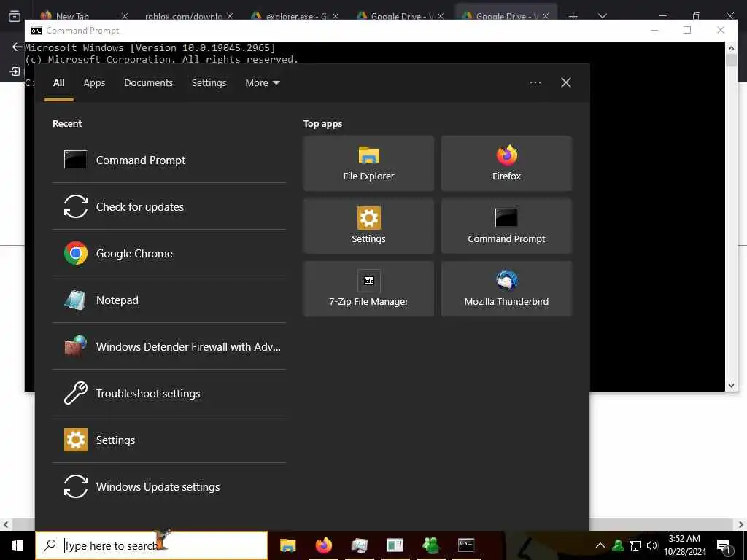This screenshot has height=560, width=747.
Task: Launch Google Chrome from the Recent list
Action: [x=169, y=253]
